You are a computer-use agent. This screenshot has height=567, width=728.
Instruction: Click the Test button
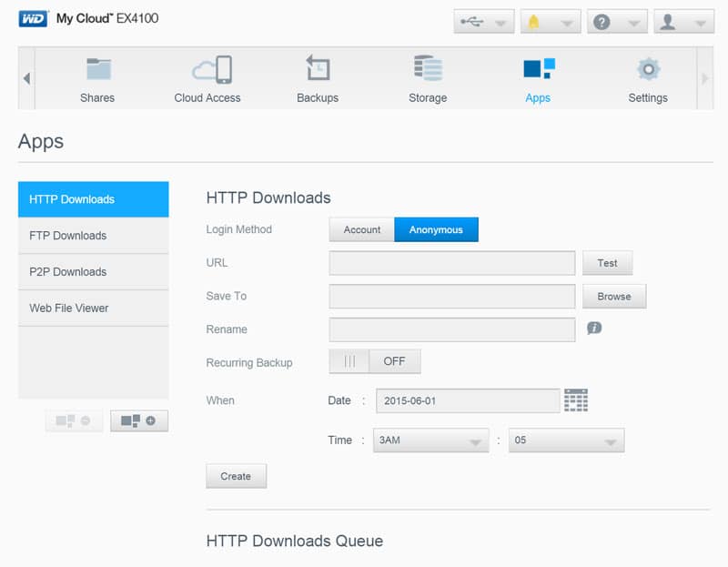[x=607, y=263]
